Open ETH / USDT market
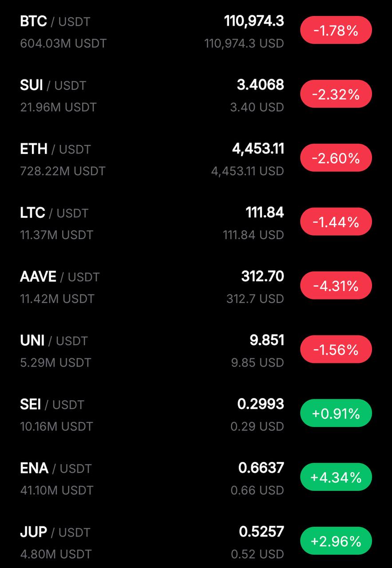 (x=196, y=159)
